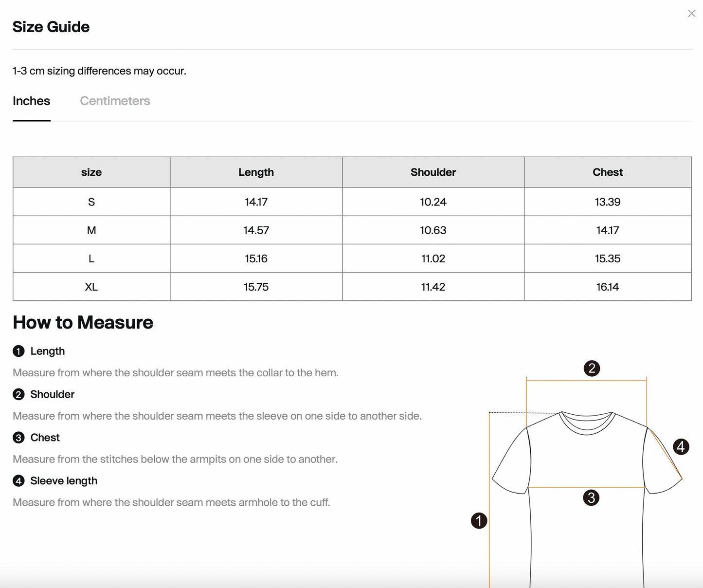This screenshot has width=703, height=588.
Task: Click the How to Measure heading
Action: (83, 322)
